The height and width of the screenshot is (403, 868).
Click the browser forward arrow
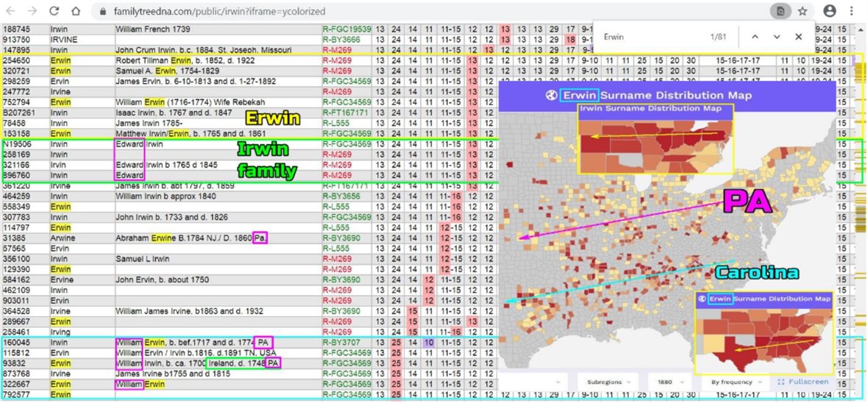[x=33, y=11]
